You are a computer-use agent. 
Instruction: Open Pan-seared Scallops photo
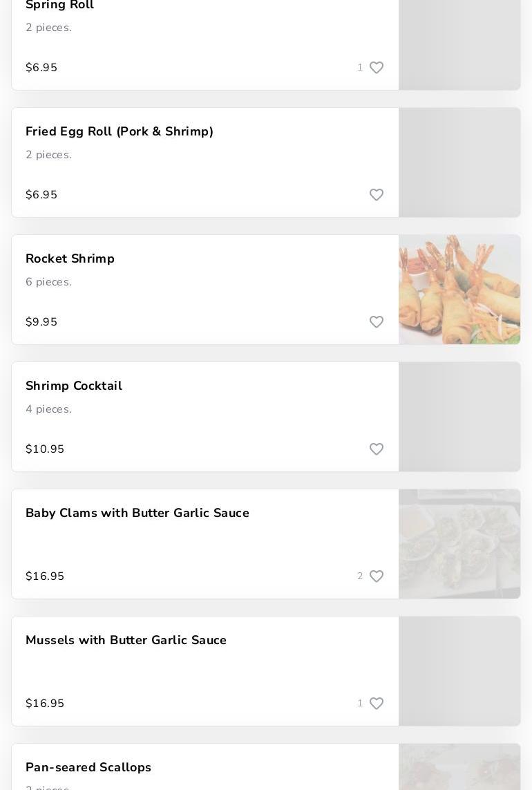(459, 767)
